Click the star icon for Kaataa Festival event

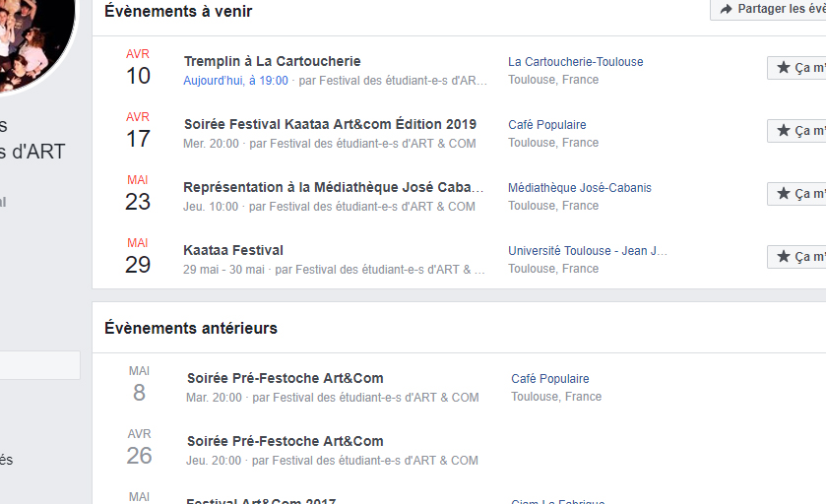coord(784,257)
